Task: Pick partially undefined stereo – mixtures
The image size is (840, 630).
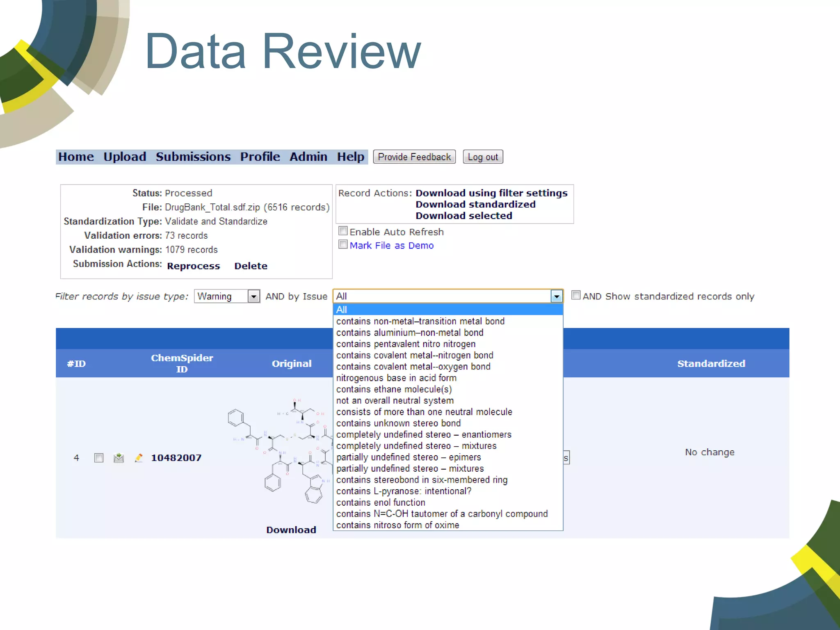Action: point(448,468)
